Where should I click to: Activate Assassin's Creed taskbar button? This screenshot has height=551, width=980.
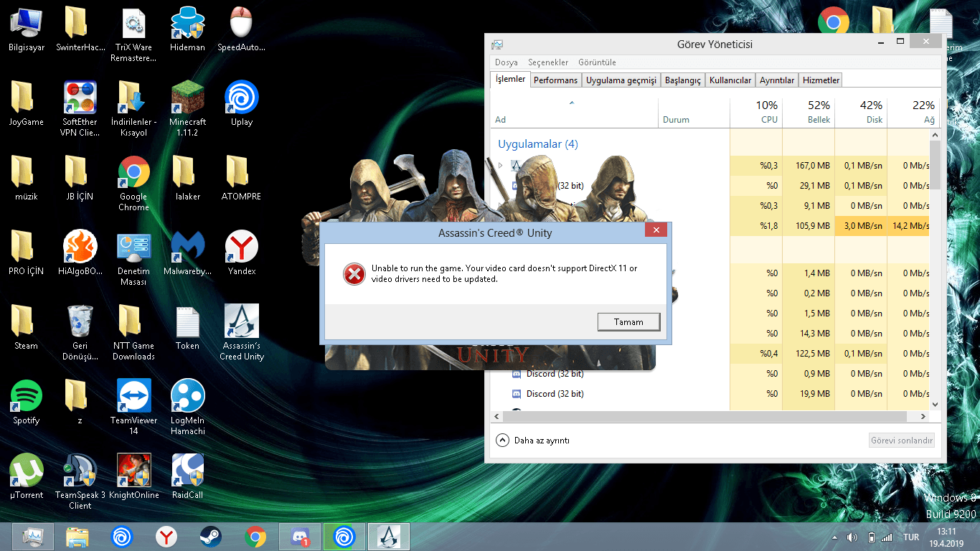pos(389,537)
